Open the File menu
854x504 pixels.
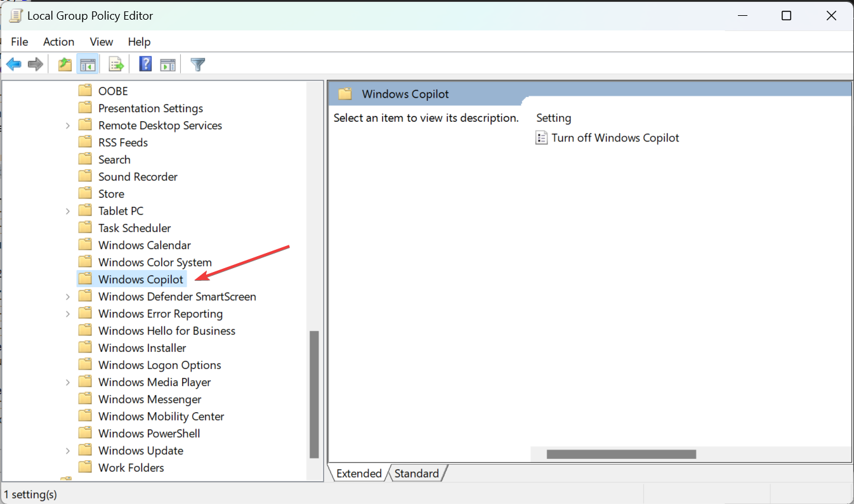coord(20,41)
